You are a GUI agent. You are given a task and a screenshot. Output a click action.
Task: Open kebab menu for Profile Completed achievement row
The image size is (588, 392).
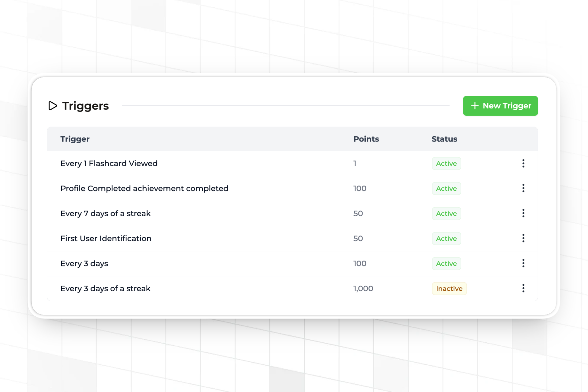click(x=523, y=188)
